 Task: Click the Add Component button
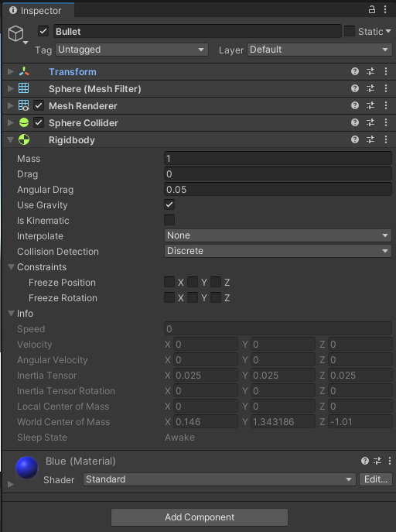tap(200, 517)
